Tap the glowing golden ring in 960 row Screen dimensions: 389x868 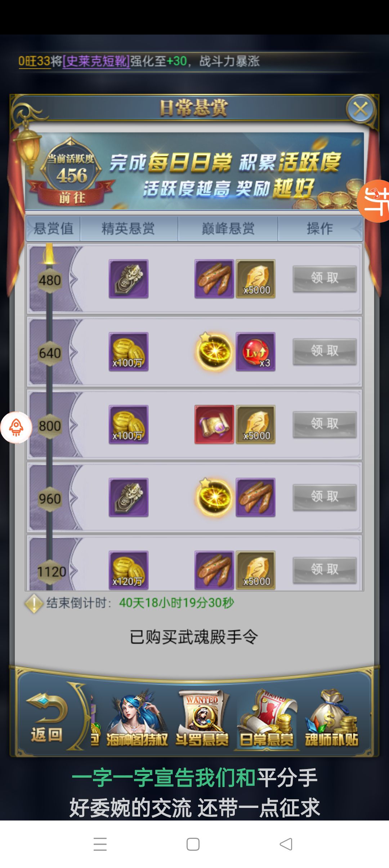214,497
